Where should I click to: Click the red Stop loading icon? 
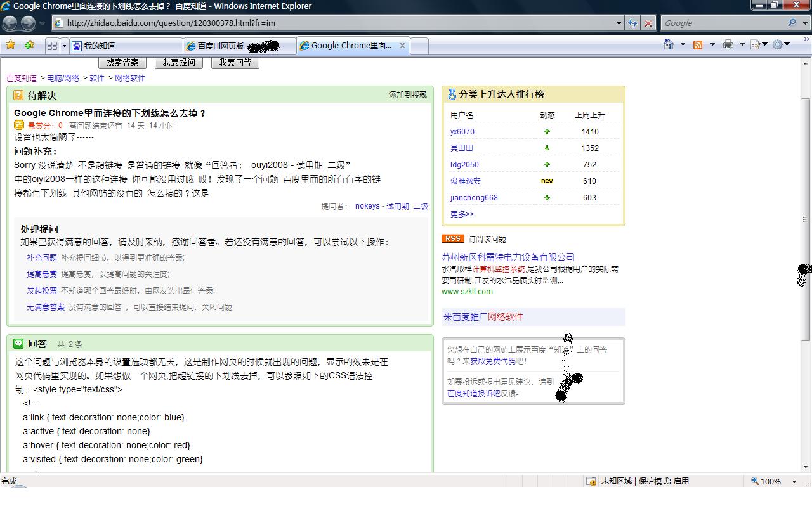point(647,23)
